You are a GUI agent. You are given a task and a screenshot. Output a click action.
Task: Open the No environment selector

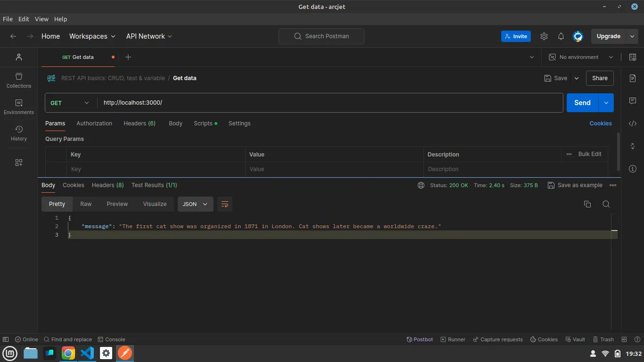tap(581, 57)
